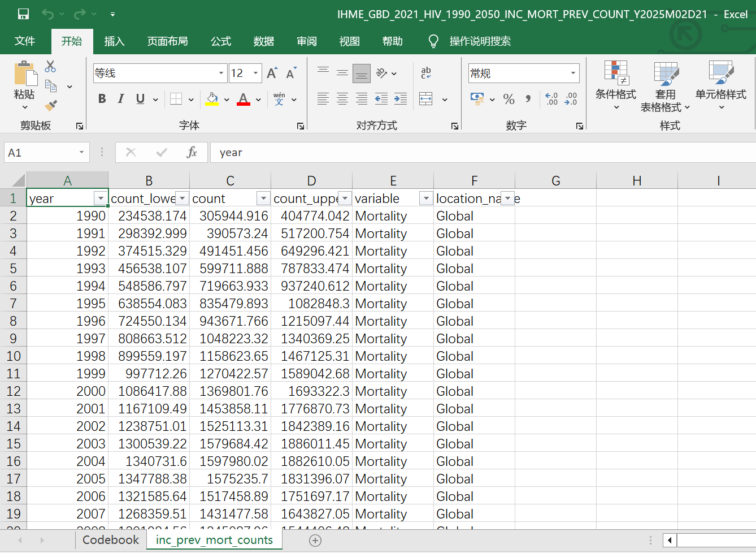Open the 插入 ribbon tab
The height and width of the screenshot is (553, 756).
point(114,41)
